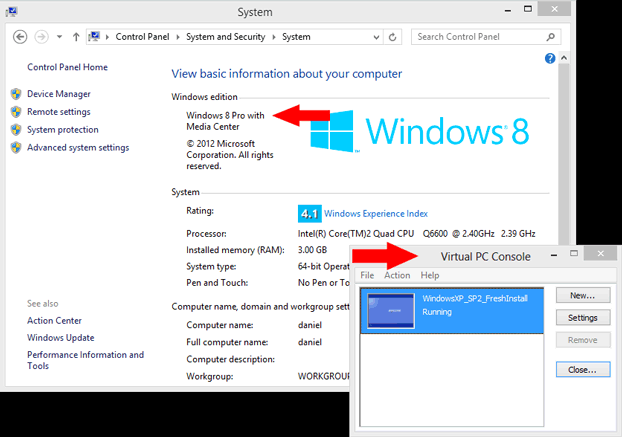Screen dimensions: 622x437
Task: Click the Device Manager shield icon
Action: click(x=16, y=94)
